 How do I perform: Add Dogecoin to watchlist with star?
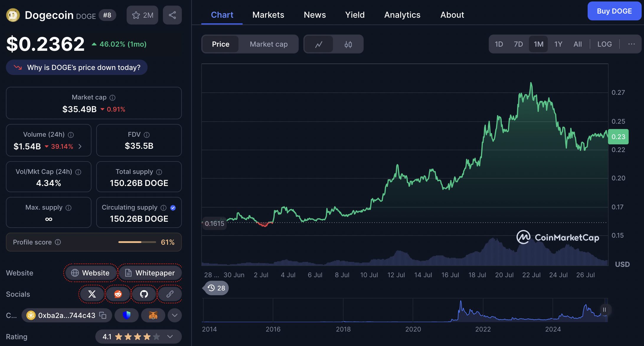tap(142, 15)
